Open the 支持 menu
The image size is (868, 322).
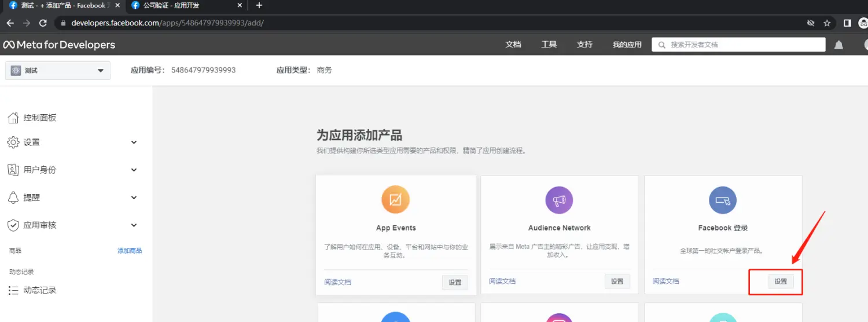[x=585, y=45]
